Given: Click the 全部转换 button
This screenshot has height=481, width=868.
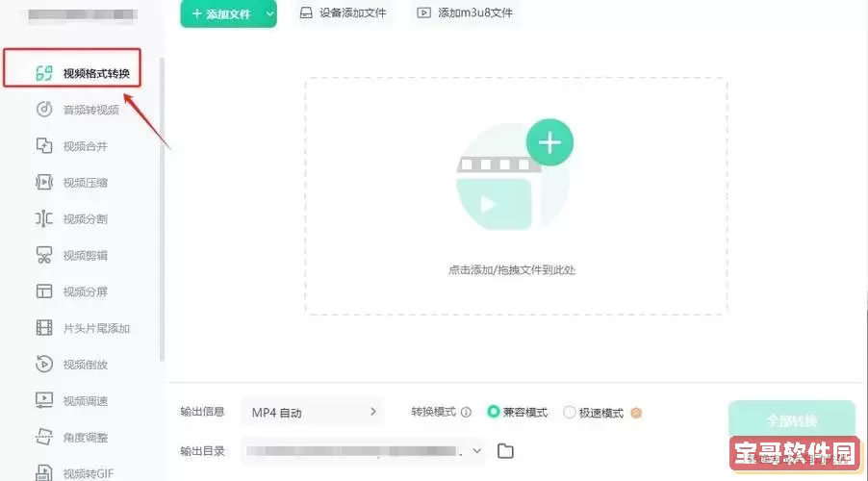Looking at the screenshot, I should [792, 420].
